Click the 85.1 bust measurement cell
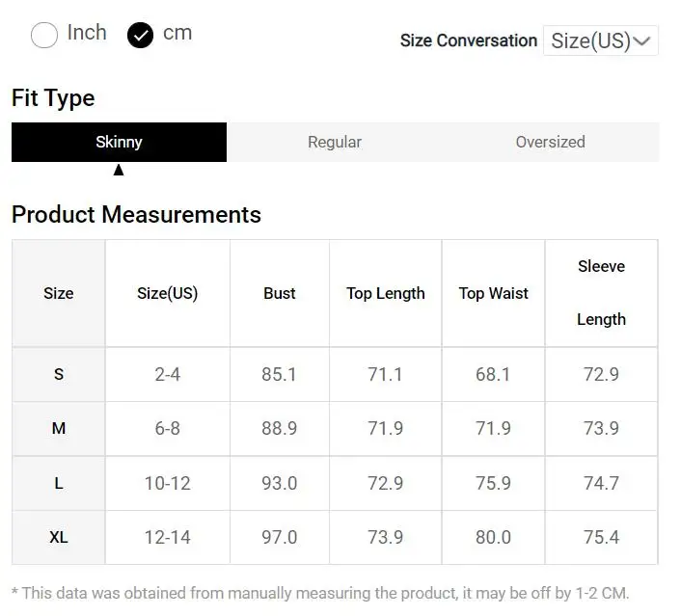Image resolution: width=681 pixels, height=616 pixels. [280, 374]
